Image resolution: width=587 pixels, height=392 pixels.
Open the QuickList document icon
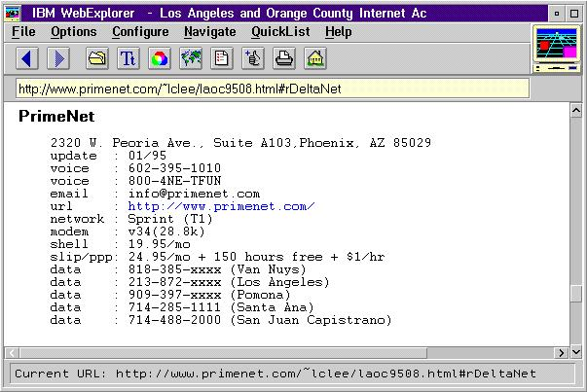222,58
